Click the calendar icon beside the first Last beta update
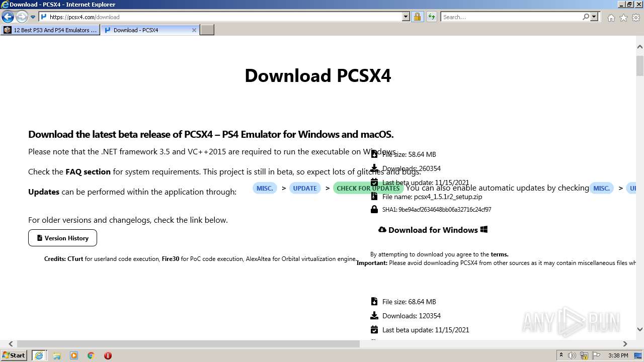 (374, 183)
